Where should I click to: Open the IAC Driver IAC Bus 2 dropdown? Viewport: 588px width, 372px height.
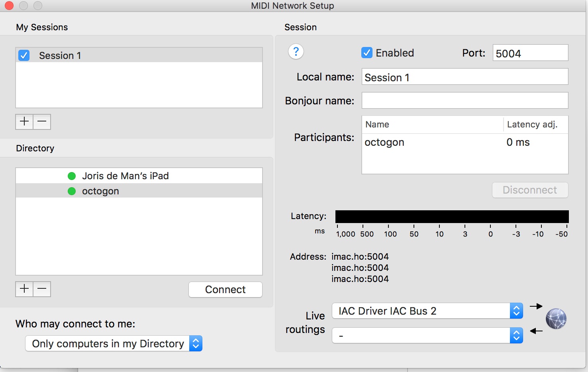point(427,311)
